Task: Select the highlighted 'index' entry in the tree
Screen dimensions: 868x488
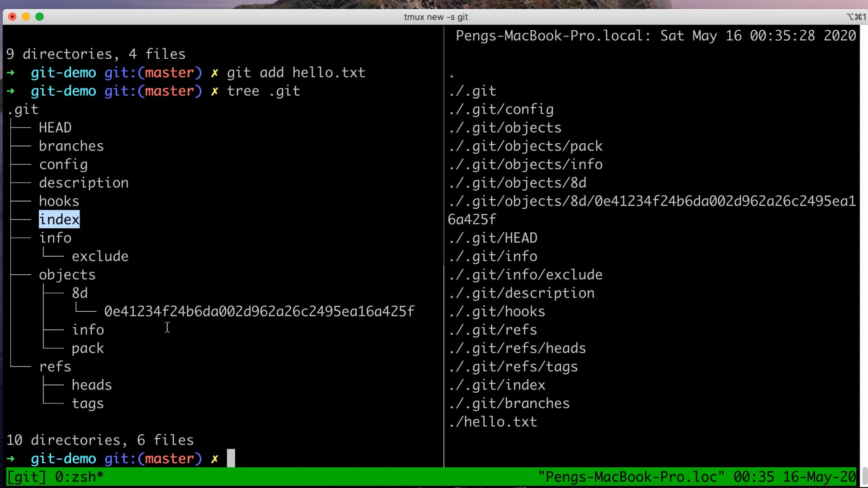Action: 59,219
